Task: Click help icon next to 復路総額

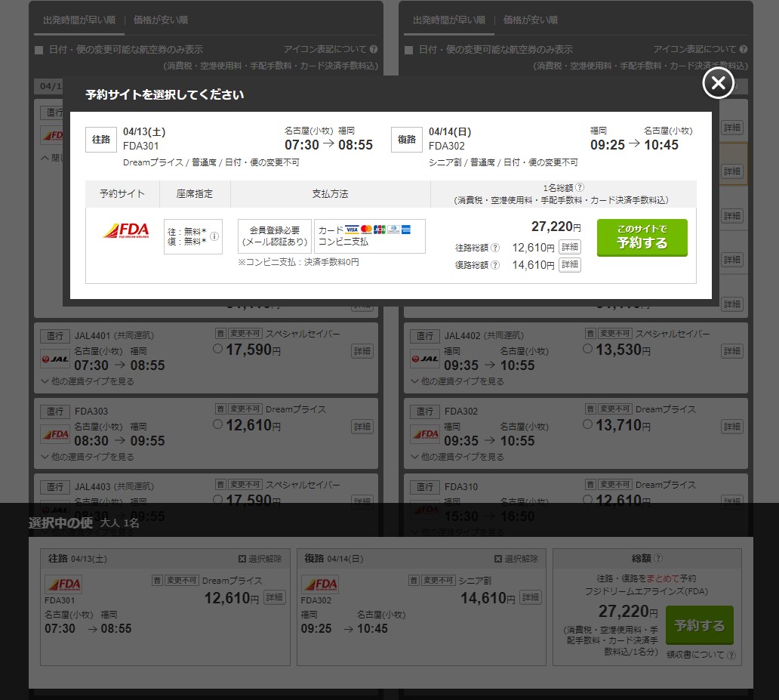Action: click(x=495, y=265)
